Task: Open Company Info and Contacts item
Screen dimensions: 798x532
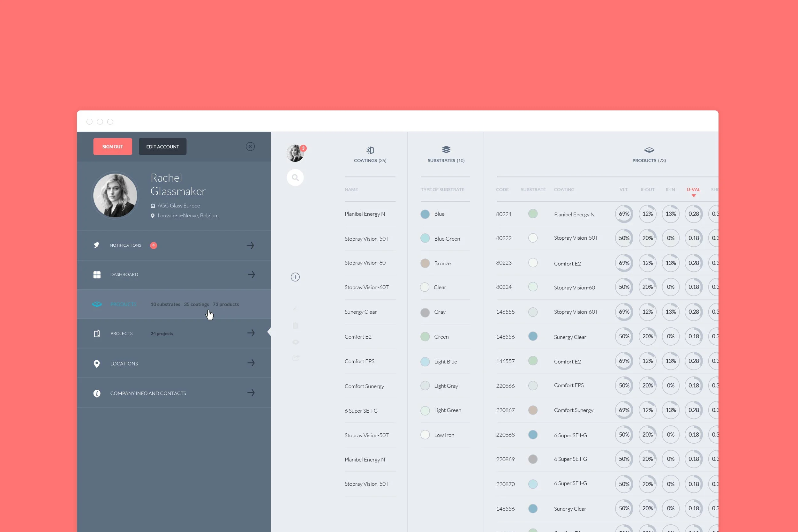Action: (x=174, y=393)
